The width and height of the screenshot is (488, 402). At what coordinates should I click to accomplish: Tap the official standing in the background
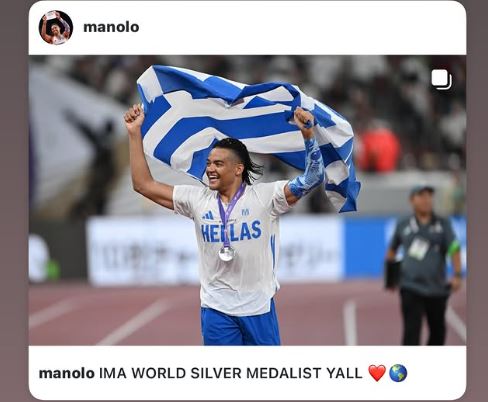coord(424,266)
